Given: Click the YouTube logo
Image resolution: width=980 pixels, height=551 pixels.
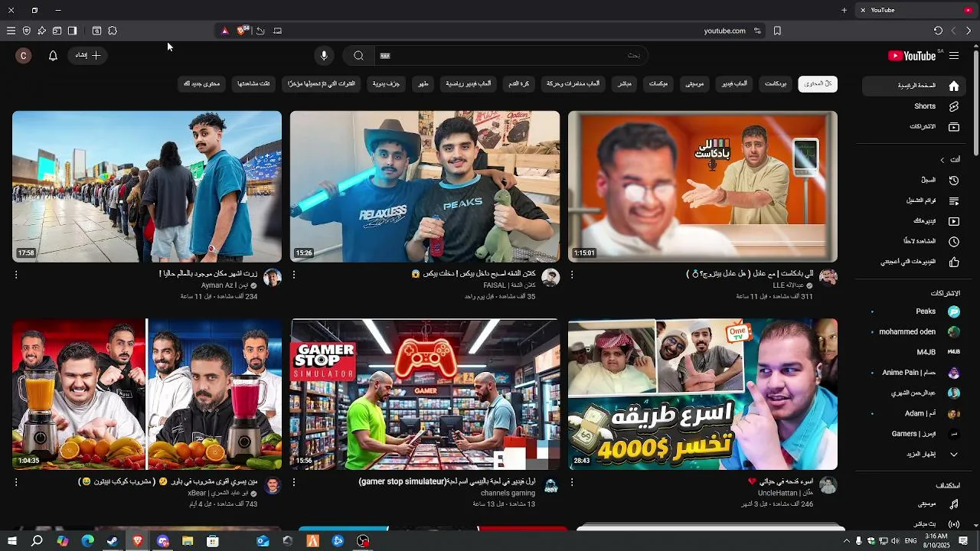Looking at the screenshot, I should coord(912,56).
